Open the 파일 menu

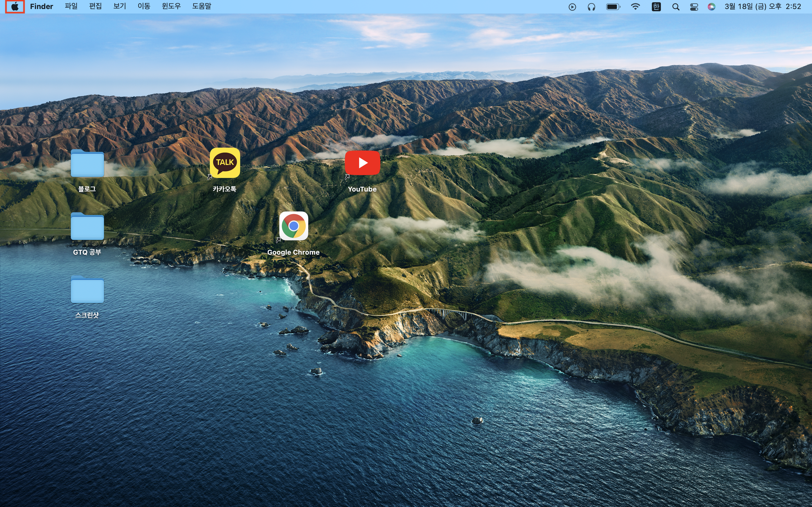pyautogui.click(x=71, y=6)
